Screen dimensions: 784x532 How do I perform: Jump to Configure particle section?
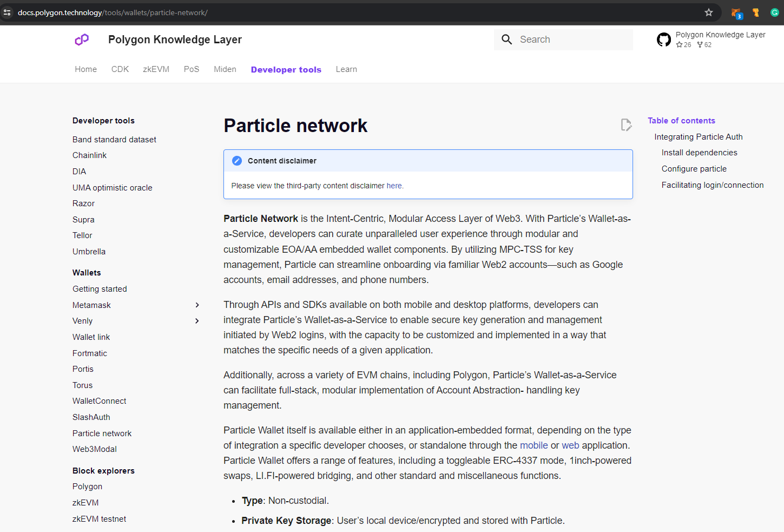pos(694,169)
